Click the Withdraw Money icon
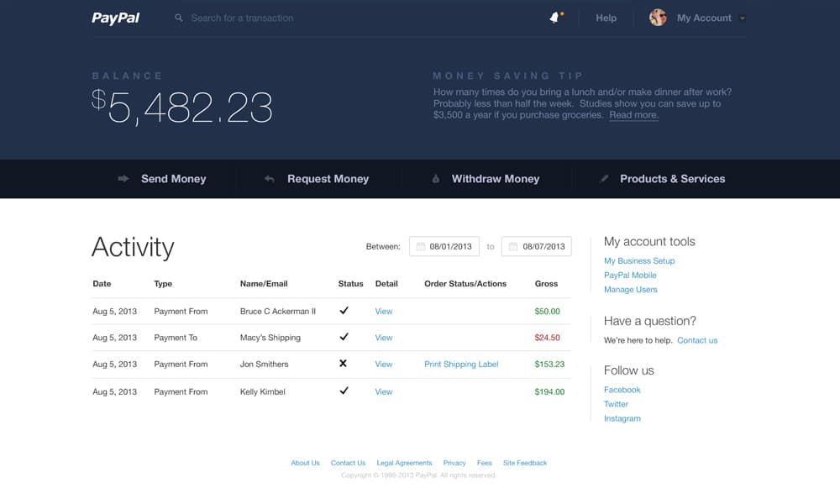This screenshot has width=840, height=504. (x=435, y=178)
